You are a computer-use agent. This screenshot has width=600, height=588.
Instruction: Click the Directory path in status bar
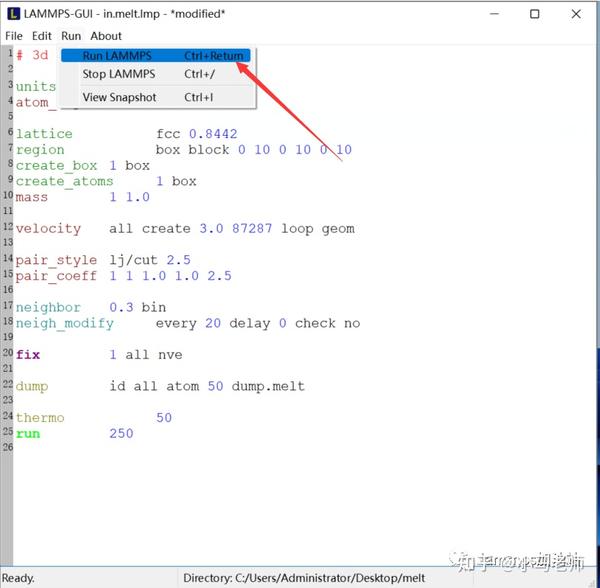coord(304,578)
